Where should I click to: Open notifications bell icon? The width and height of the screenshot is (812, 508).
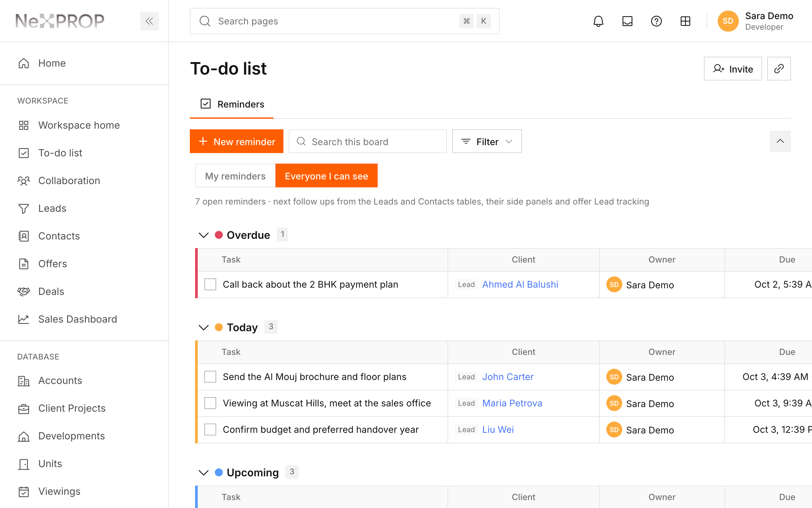[x=598, y=21]
